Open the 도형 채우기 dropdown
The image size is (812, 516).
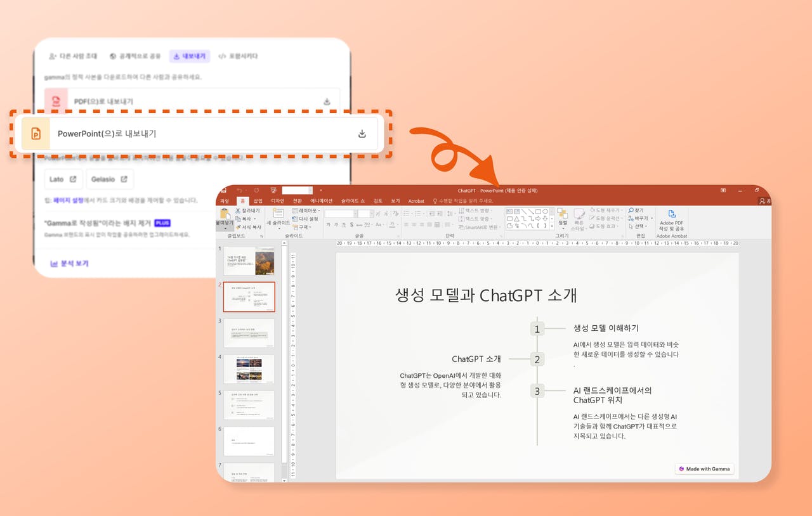pos(607,210)
